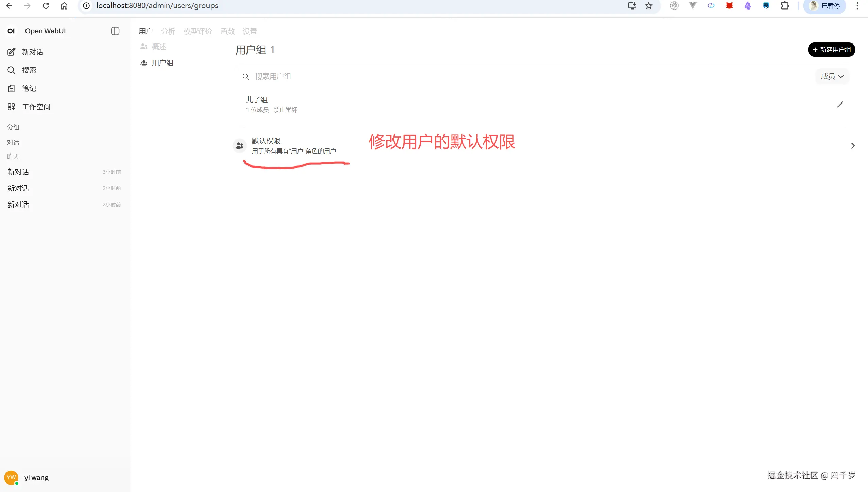Click the edit pencil on 儿子组
Viewport: 868px width, 492px height.
tap(840, 105)
